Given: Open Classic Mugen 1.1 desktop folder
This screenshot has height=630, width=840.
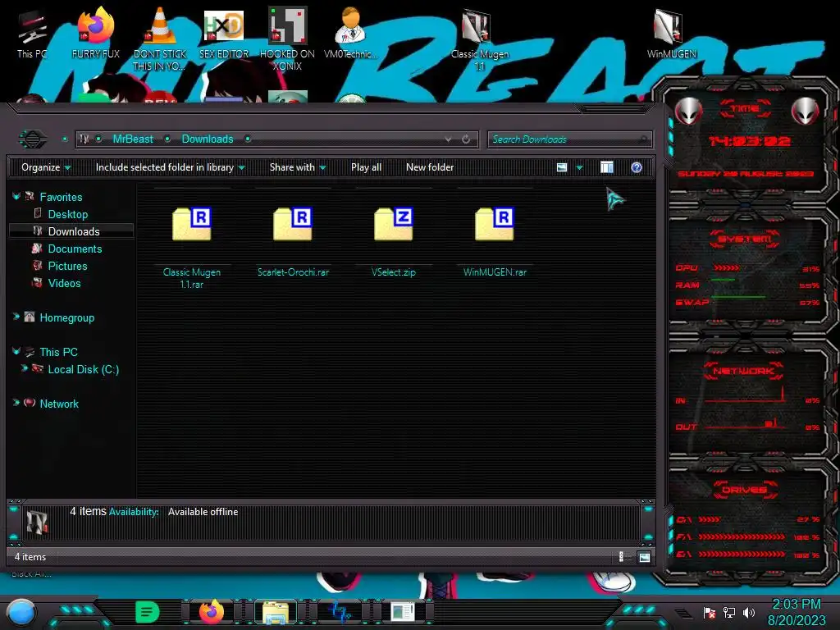Looking at the screenshot, I should 479,39.
